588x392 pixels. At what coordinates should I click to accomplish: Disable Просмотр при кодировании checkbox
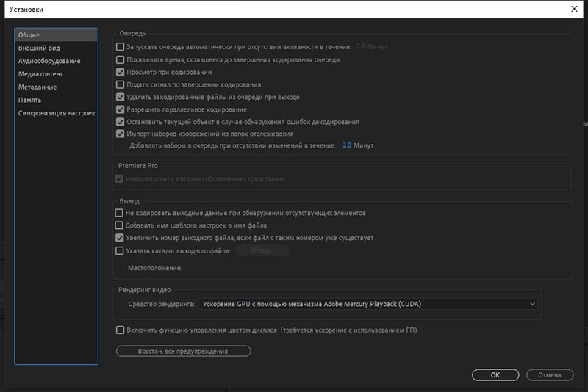click(121, 72)
